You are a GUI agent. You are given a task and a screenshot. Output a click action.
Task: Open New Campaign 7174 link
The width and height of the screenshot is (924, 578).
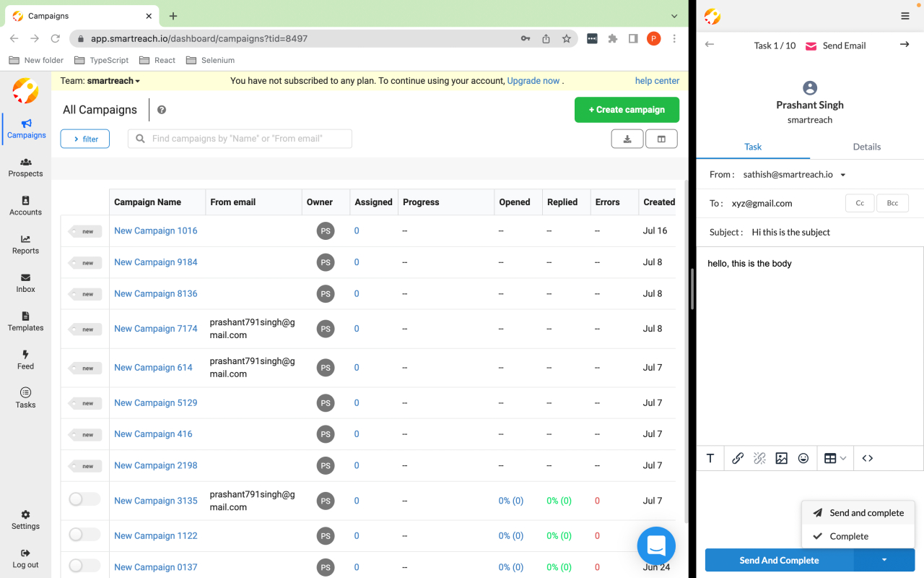[156, 329]
